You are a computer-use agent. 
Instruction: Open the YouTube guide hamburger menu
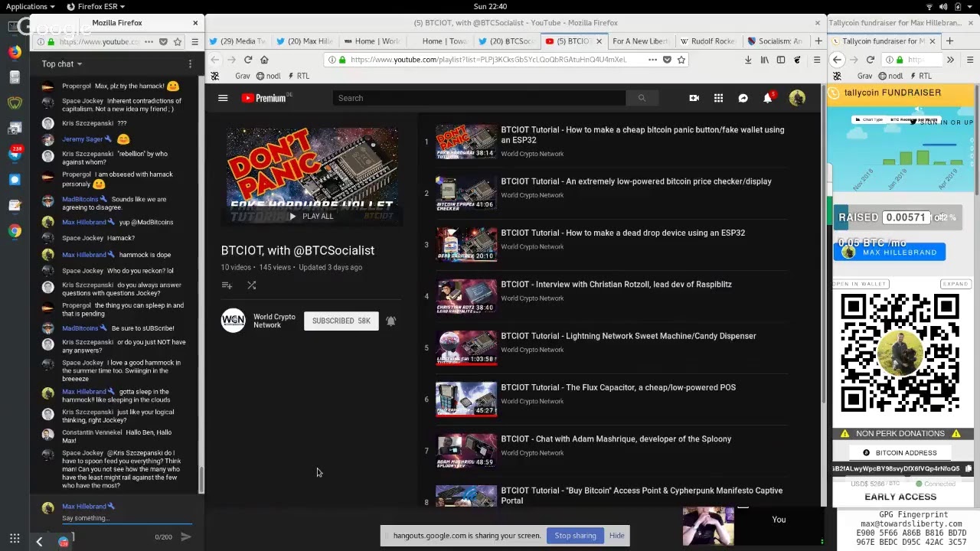[223, 98]
